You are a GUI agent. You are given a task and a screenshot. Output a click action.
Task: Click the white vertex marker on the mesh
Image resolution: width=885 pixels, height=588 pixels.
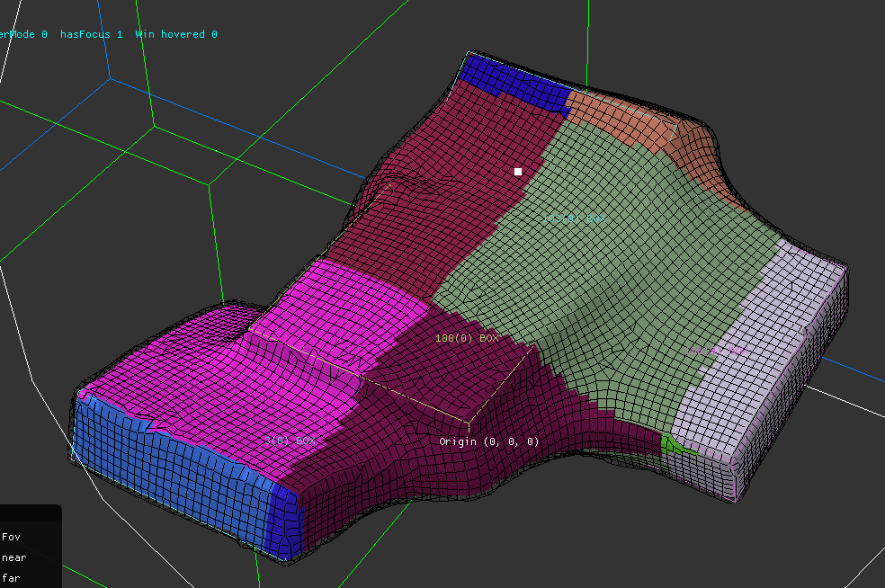coord(519,170)
